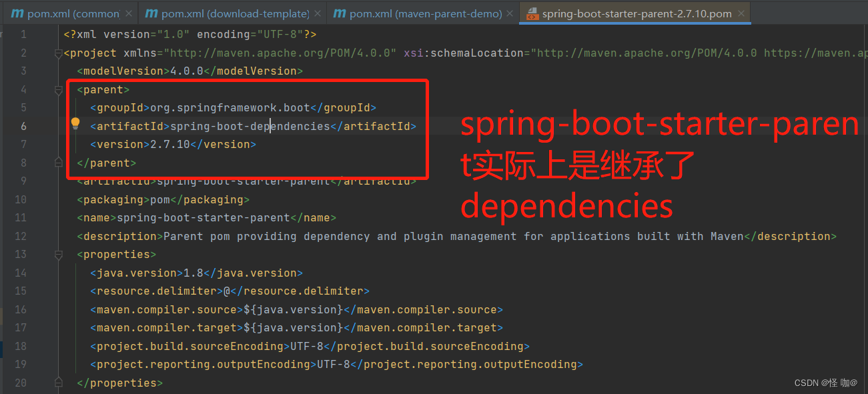The image size is (868, 394).
Task: Click gutter line number 17
Action: pos(20,327)
